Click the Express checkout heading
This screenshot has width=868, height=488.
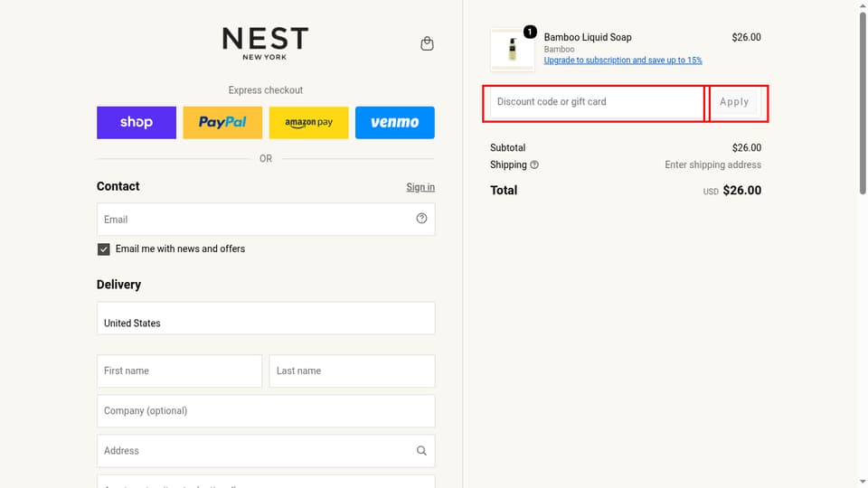pyautogui.click(x=266, y=90)
